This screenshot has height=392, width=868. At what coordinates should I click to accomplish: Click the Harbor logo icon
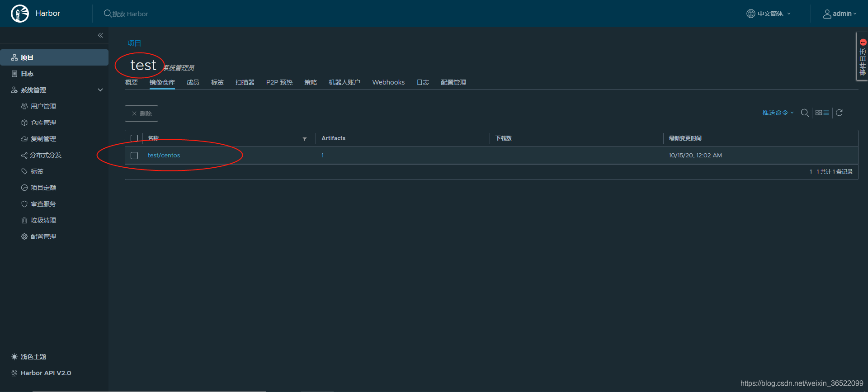click(20, 14)
